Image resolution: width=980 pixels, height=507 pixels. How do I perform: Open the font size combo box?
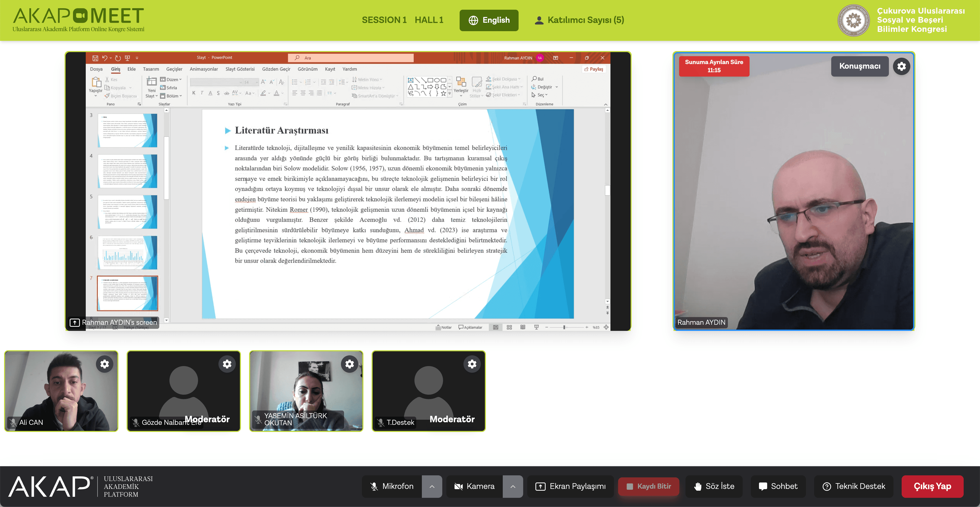coord(251,82)
